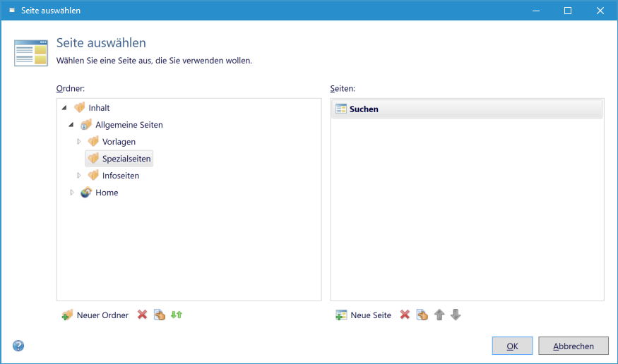
Task: Expand the Home node
Action: pos(72,193)
